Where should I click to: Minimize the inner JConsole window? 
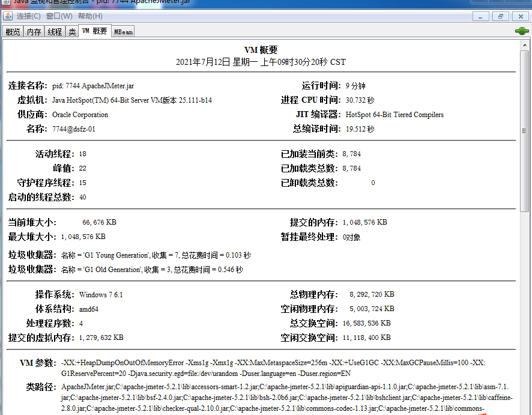tap(480, 16)
